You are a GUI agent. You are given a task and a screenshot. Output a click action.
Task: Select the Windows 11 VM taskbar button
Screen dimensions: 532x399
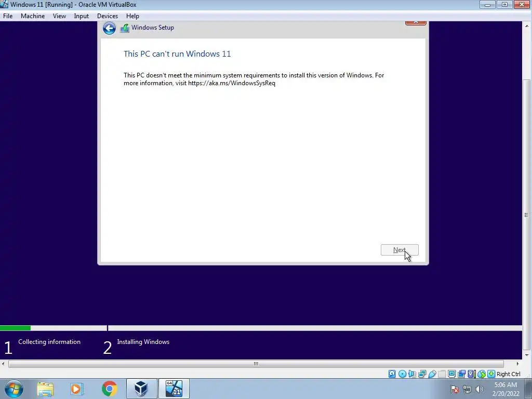tap(174, 389)
